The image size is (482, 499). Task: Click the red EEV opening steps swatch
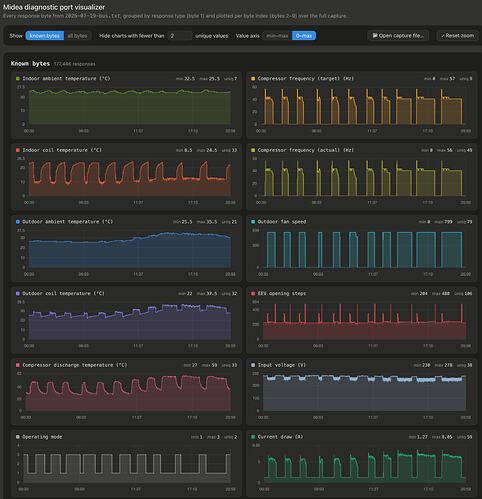253,293
